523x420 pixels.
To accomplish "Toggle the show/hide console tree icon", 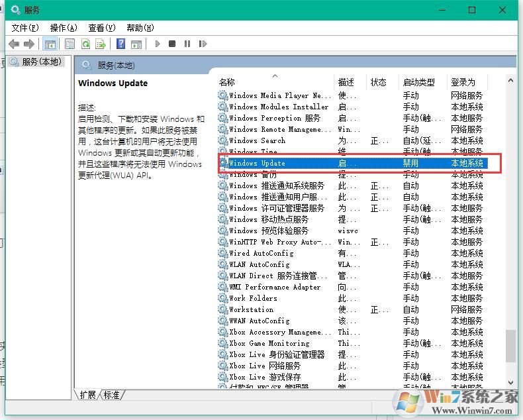I will coord(49,44).
